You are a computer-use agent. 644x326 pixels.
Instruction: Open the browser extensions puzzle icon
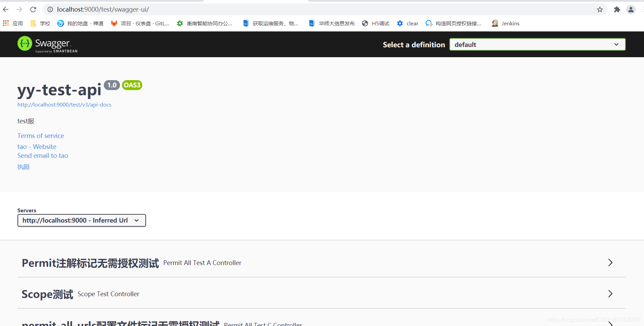[617, 9]
